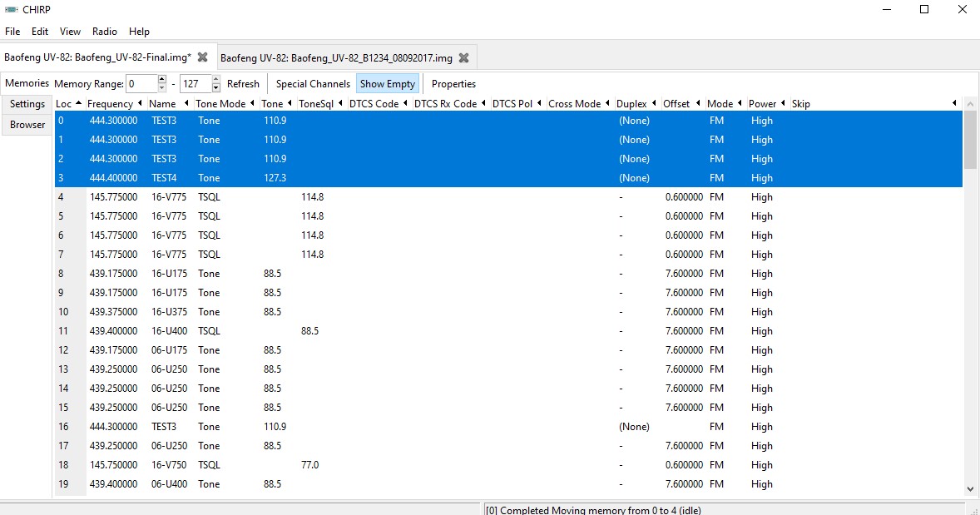The width and height of the screenshot is (980, 515).
Task: Close the Baofeng_UV-82_B1234_08092017.img tab
Action: [x=463, y=57]
